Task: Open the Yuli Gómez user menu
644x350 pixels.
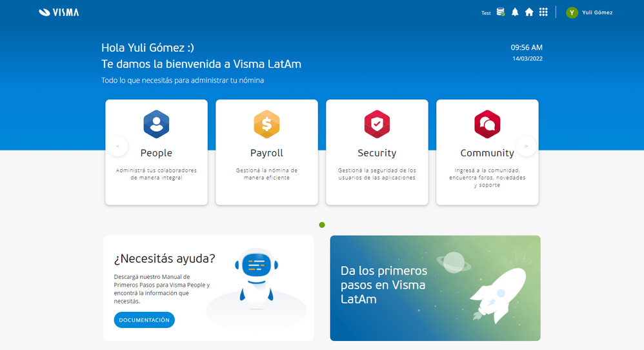Action: 597,12
